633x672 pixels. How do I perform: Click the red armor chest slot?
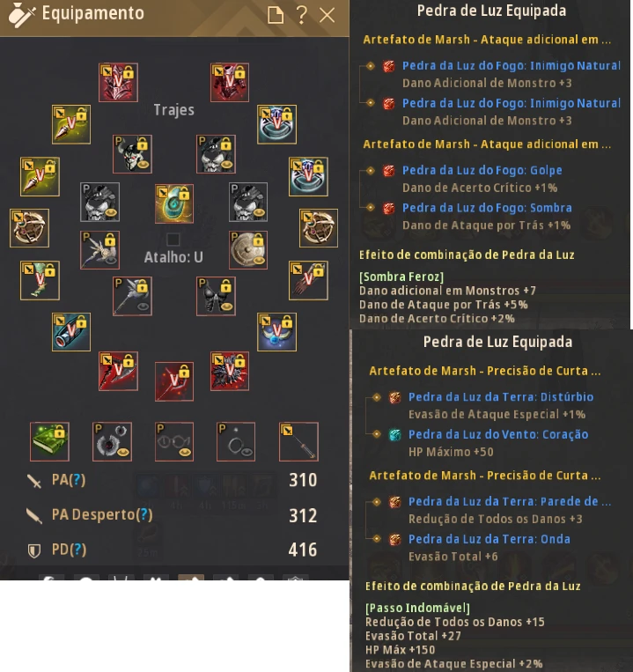230,82
